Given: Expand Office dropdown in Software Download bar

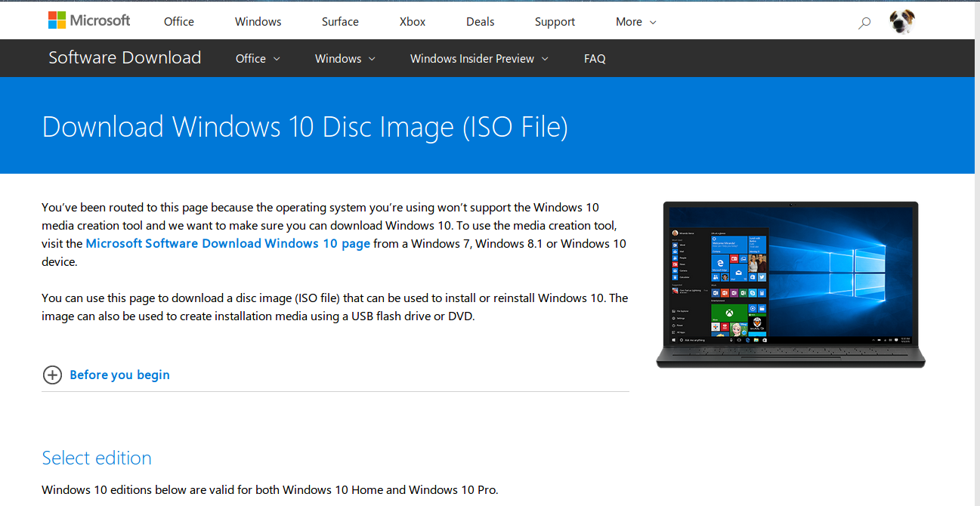Looking at the screenshot, I should tap(258, 59).
